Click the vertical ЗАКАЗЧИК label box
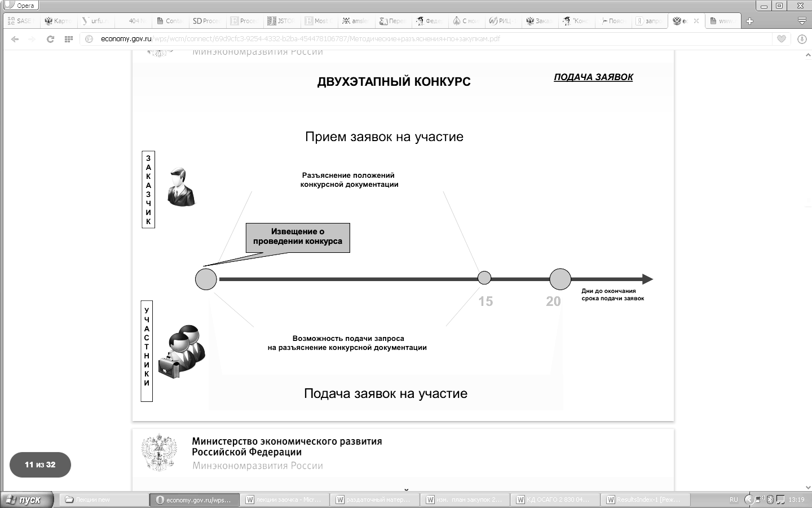The width and height of the screenshot is (812, 508). click(x=148, y=190)
